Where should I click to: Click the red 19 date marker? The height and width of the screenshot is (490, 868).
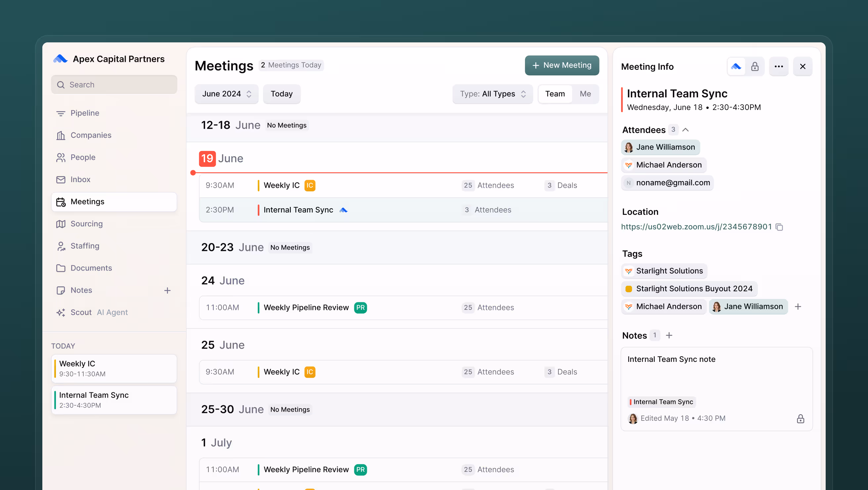coord(207,159)
